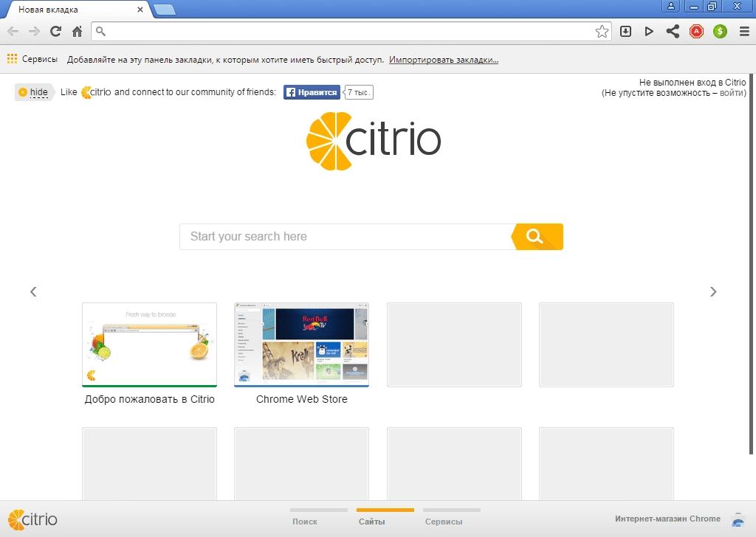This screenshot has width=756, height=537.
Task: Switch to the Поиск bottom tab
Action: [305, 522]
